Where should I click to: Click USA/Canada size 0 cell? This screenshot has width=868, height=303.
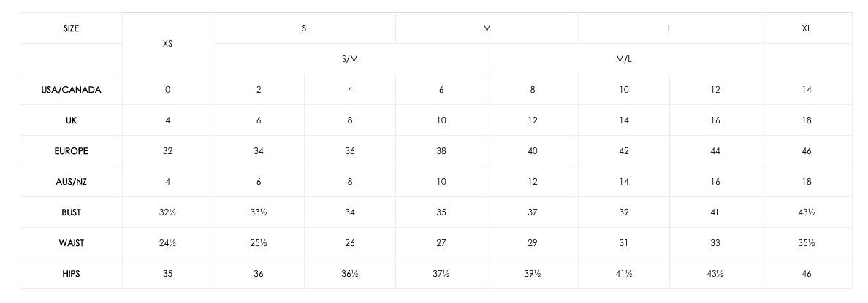168,90
